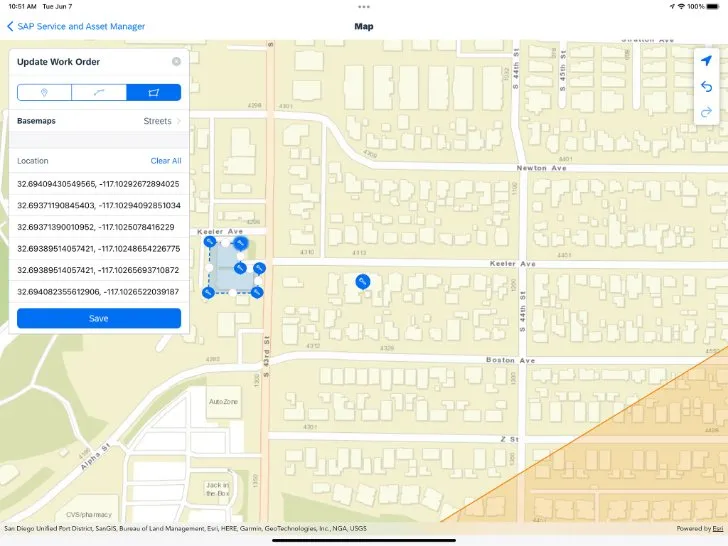Select the polygon's bottom-left vertex marker
The height and width of the screenshot is (546, 728).
(208, 292)
